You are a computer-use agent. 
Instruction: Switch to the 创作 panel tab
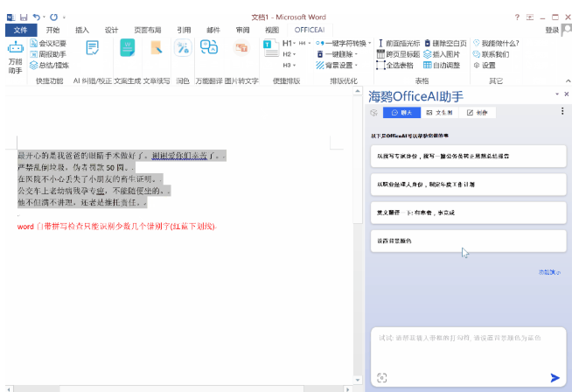(x=478, y=113)
